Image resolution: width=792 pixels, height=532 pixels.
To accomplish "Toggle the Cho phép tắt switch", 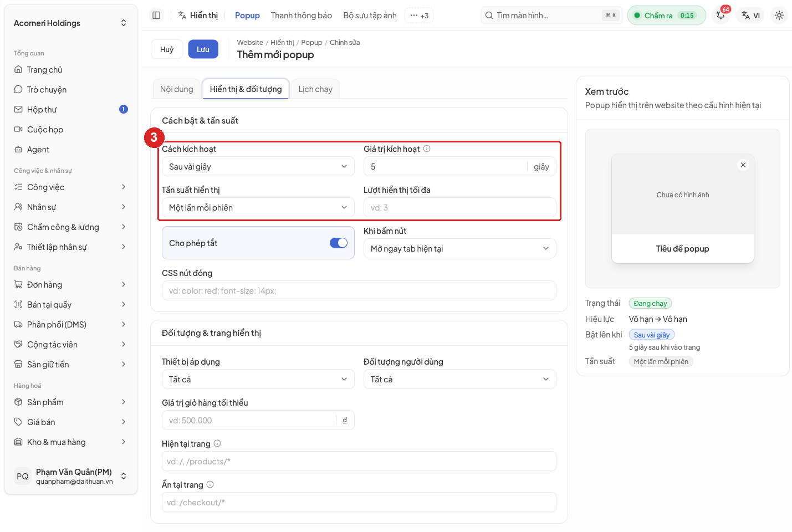I will click(339, 243).
